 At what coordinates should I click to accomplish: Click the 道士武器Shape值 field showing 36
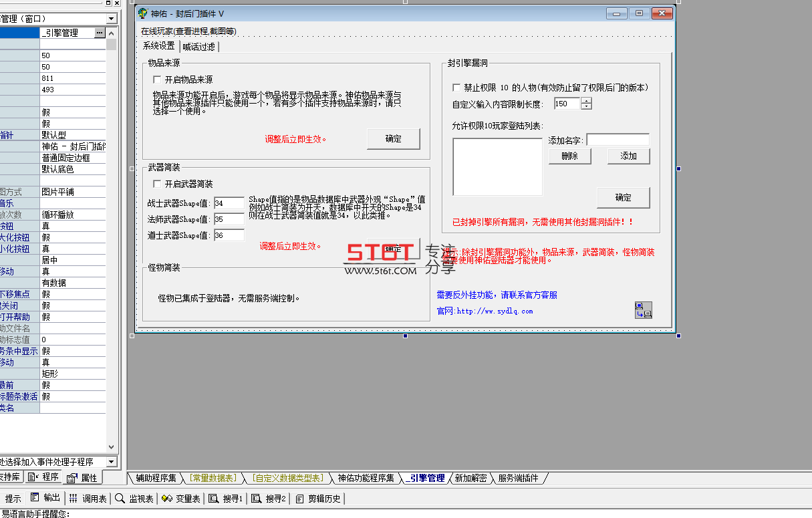point(229,235)
